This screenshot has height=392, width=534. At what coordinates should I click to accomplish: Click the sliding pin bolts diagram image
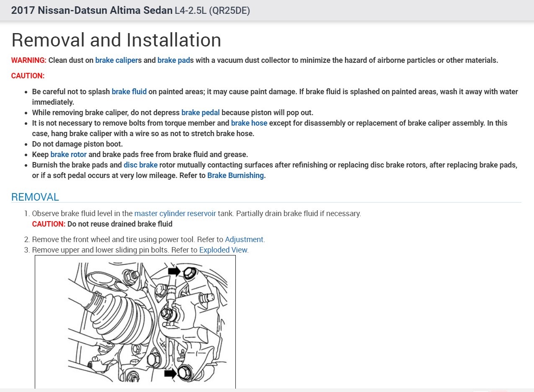tap(135, 322)
